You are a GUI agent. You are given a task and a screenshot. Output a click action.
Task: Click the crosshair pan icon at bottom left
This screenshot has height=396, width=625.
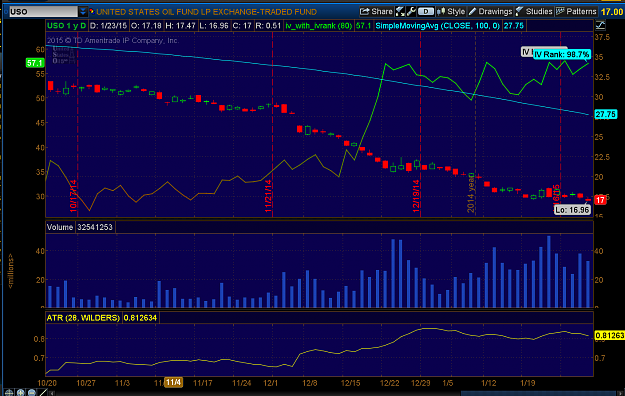[8, 393]
